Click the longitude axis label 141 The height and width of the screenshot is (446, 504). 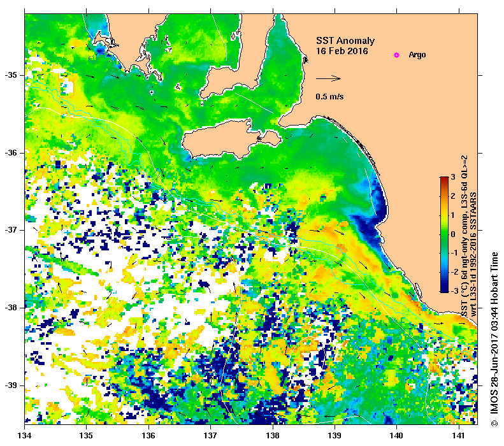(x=459, y=436)
